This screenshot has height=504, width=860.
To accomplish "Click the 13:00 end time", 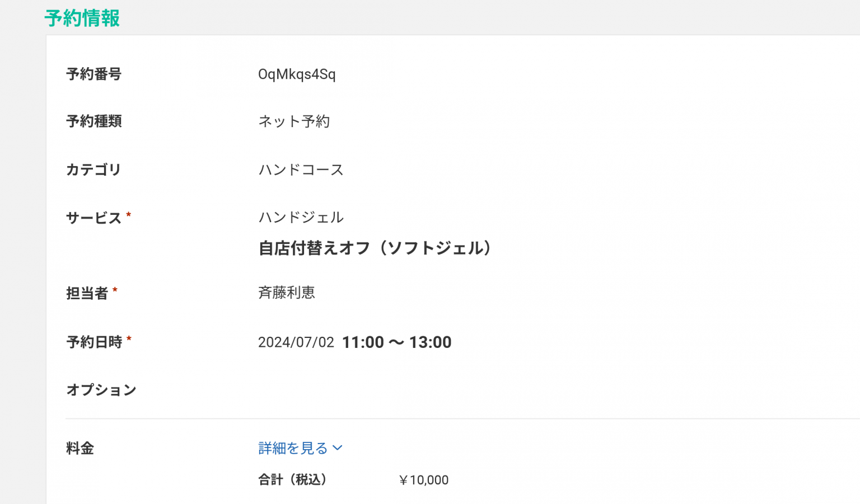I will (x=430, y=342).
